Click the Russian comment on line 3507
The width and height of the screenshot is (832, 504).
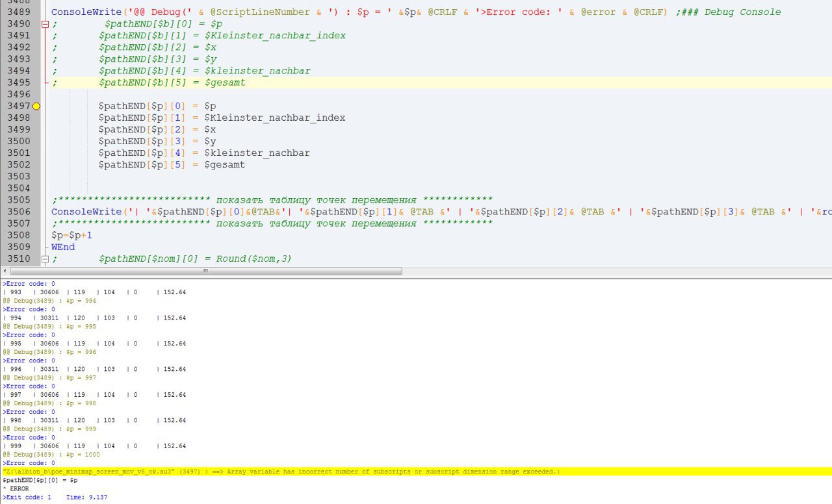point(272,223)
